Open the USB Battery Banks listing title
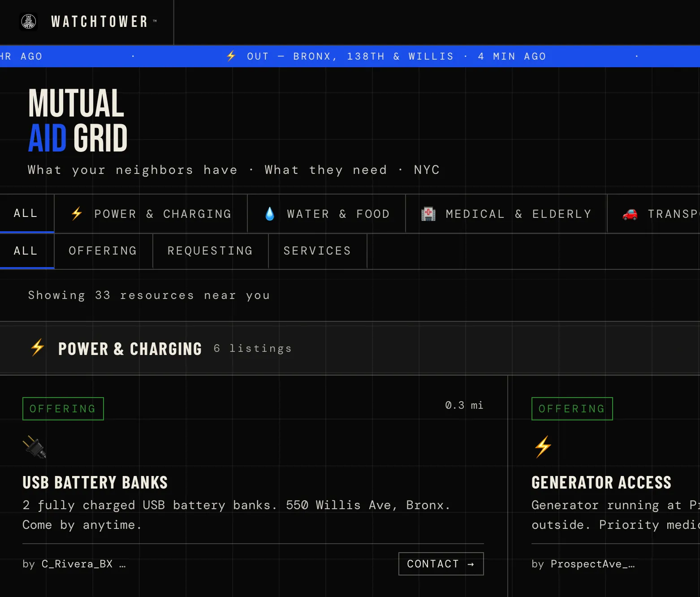Viewport: 700px width, 597px height. coord(95,483)
